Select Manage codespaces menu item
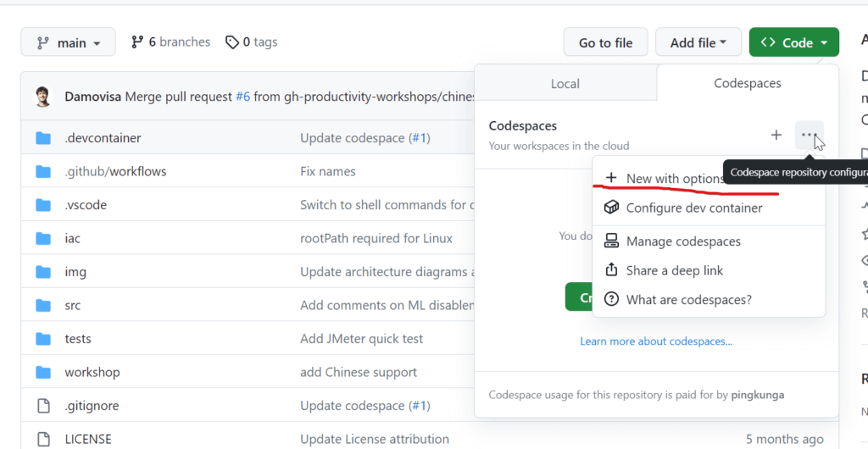 pyautogui.click(x=709, y=241)
